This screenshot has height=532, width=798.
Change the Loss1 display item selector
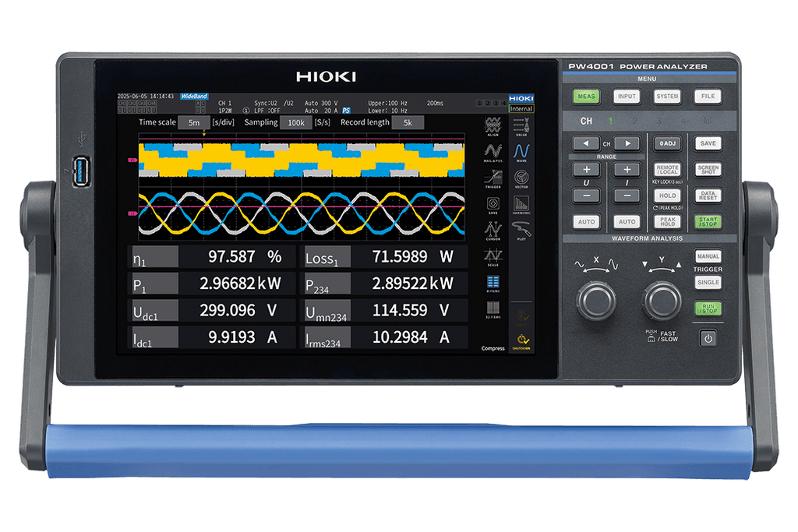pos(327,257)
